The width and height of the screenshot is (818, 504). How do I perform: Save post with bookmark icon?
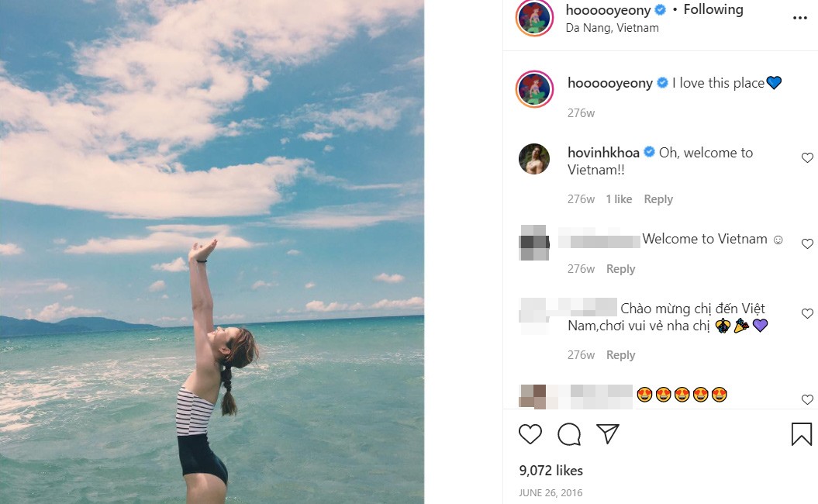801,434
